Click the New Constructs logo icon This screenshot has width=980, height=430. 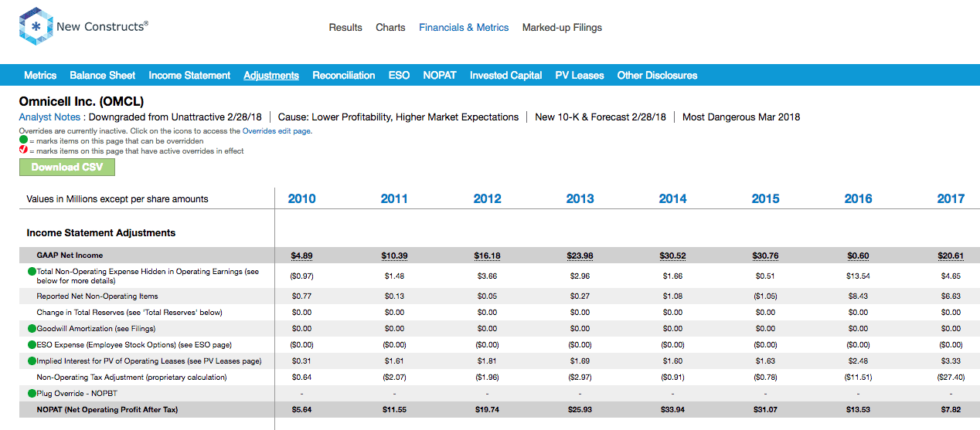tap(35, 27)
